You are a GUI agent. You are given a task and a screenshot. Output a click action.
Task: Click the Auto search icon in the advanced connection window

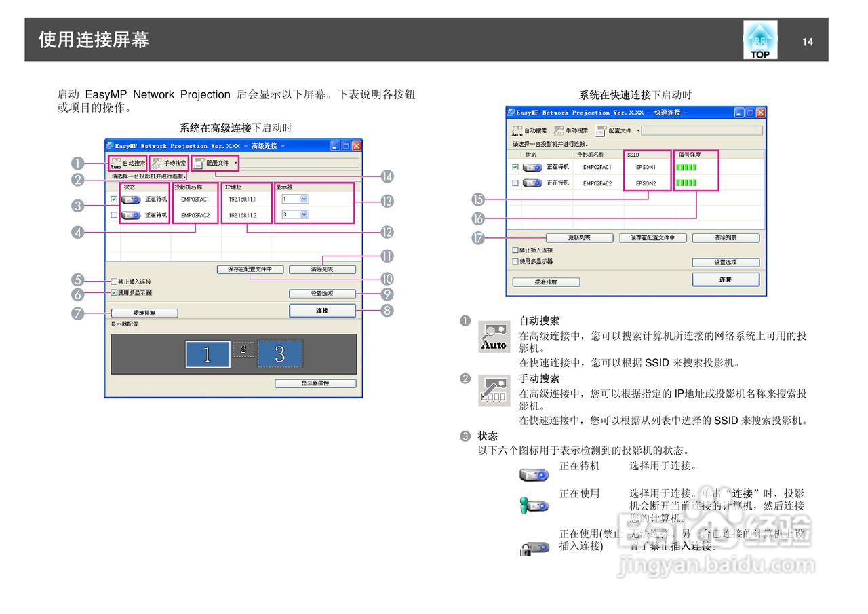(115, 163)
